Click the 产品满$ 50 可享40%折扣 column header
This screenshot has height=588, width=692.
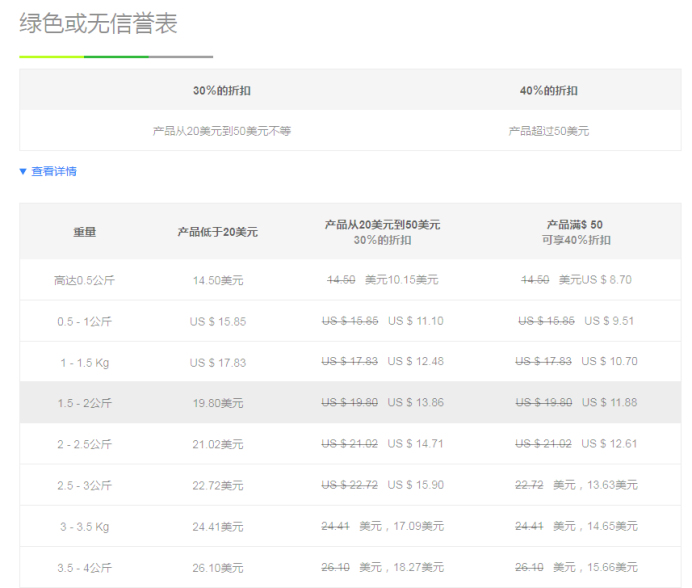[x=576, y=232]
